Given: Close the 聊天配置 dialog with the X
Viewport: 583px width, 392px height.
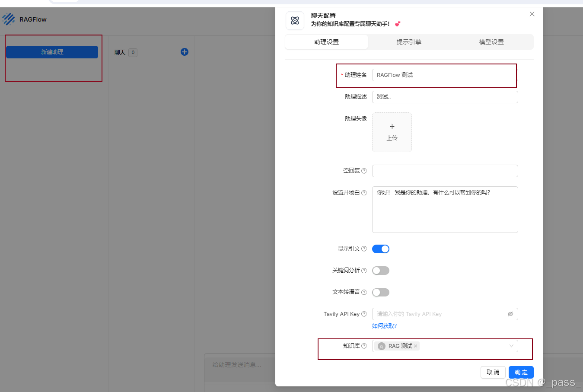Looking at the screenshot, I should pos(532,14).
